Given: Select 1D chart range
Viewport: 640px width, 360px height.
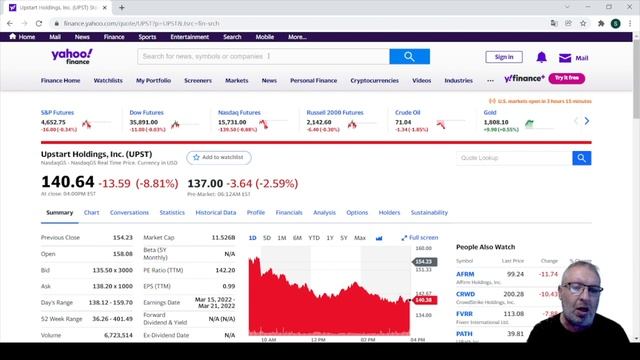Looking at the screenshot, I should (x=253, y=238).
